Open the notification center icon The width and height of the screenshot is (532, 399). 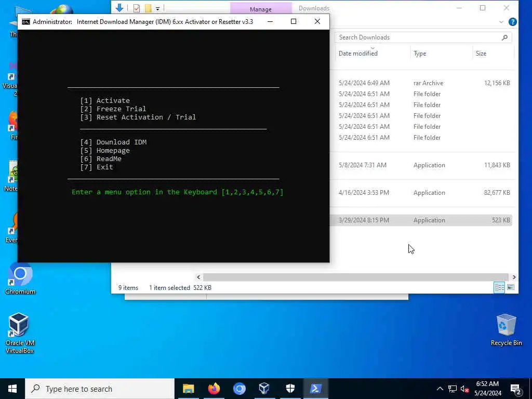(x=515, y=389)
